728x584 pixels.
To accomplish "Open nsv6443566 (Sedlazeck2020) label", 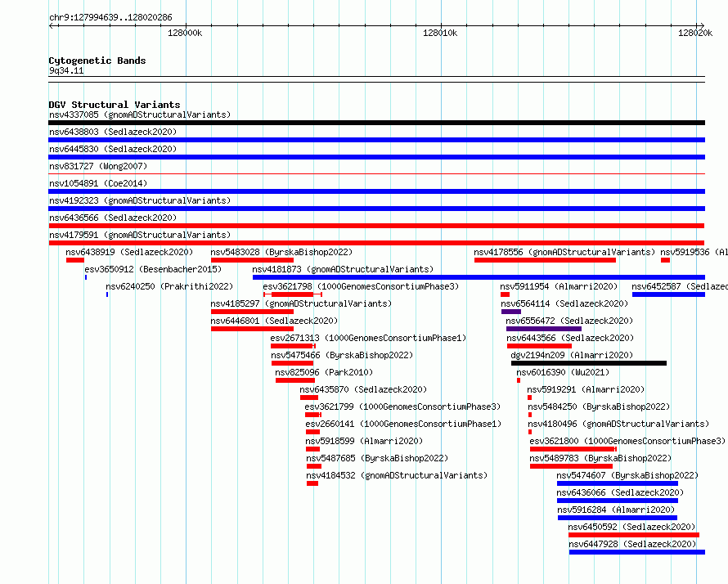I will click(x=570, y=338).
